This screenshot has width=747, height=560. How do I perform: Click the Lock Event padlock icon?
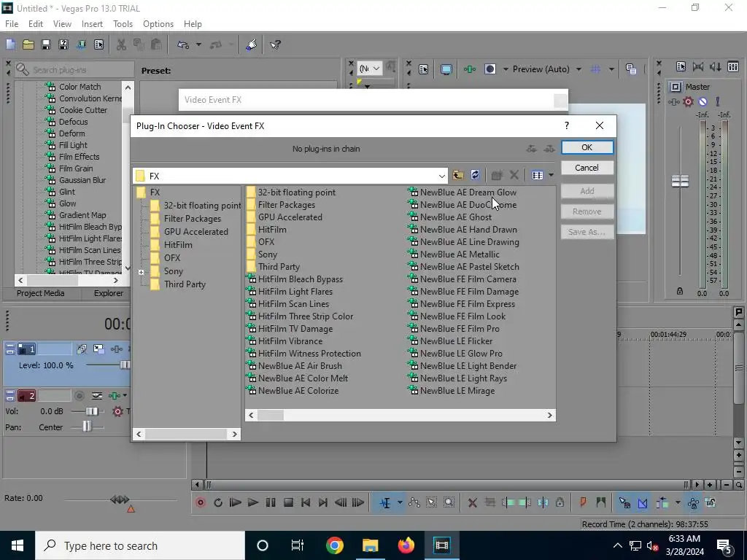coord(560,502)
